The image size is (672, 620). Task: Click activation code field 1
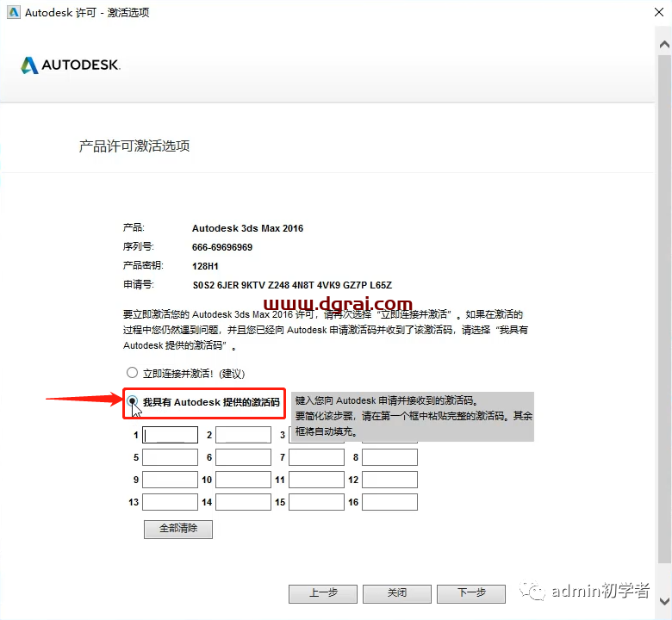[170, 435]
